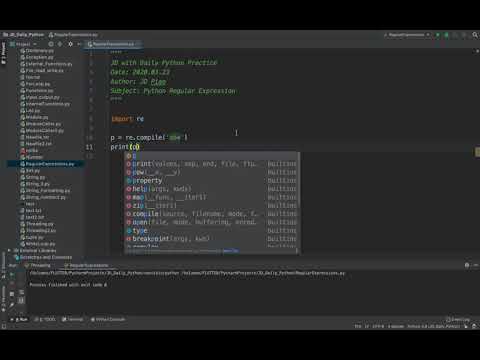Choose type from the completion list
This screenshot has width=480, height=360.
(x=212, y=230)
